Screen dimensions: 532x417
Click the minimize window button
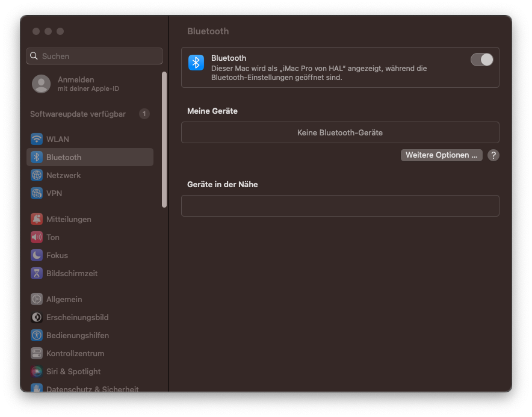pyautogui.click(x=48, y=31)
